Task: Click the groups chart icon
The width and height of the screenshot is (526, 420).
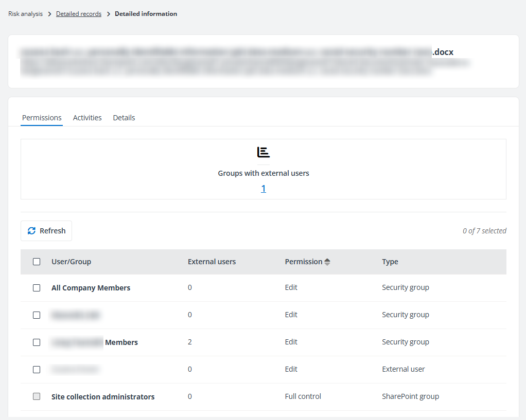Action: [x=264, y=152]
